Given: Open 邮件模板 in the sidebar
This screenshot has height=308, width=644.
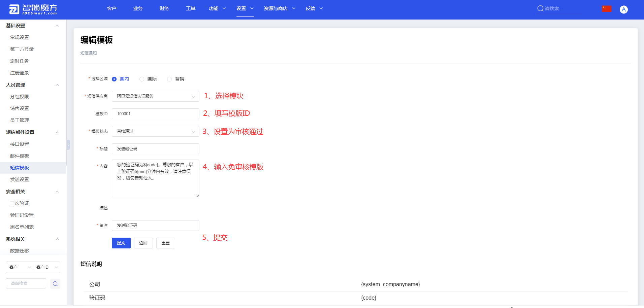Looking at the screenshot, I should [20, 156].
